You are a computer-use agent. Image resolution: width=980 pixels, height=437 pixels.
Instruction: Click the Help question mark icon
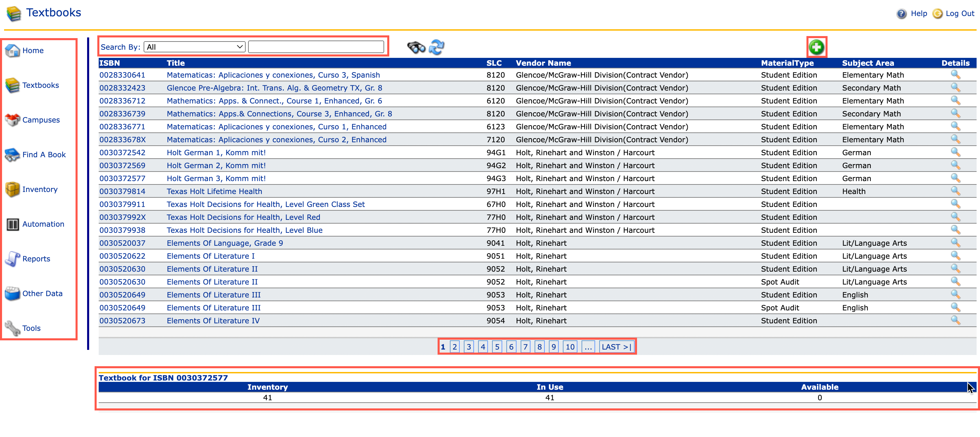click(x=901, y=14)
